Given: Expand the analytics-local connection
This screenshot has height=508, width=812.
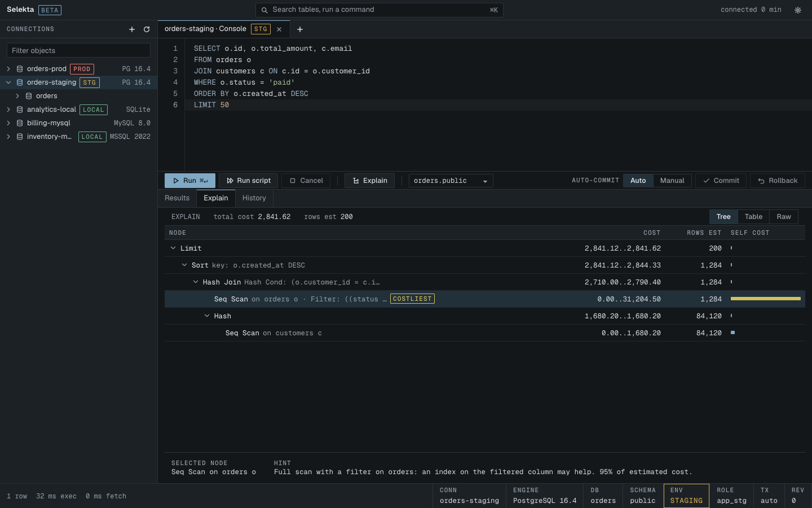Looking at the screenshot, I should coord(8,110).
